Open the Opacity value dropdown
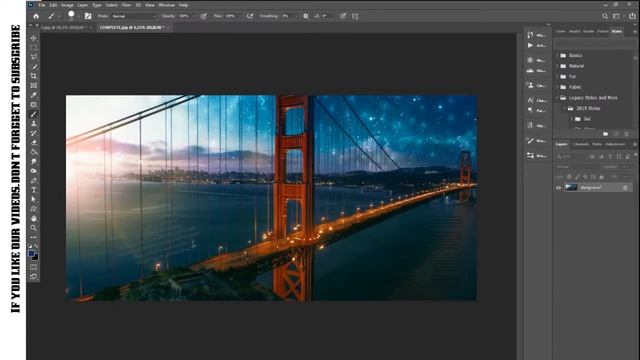This screenshot has height=360, width=640. click(193, 16)
